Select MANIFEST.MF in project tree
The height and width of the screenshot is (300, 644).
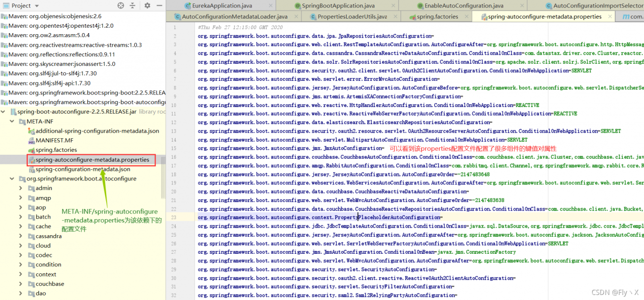(x=54, y=141)
